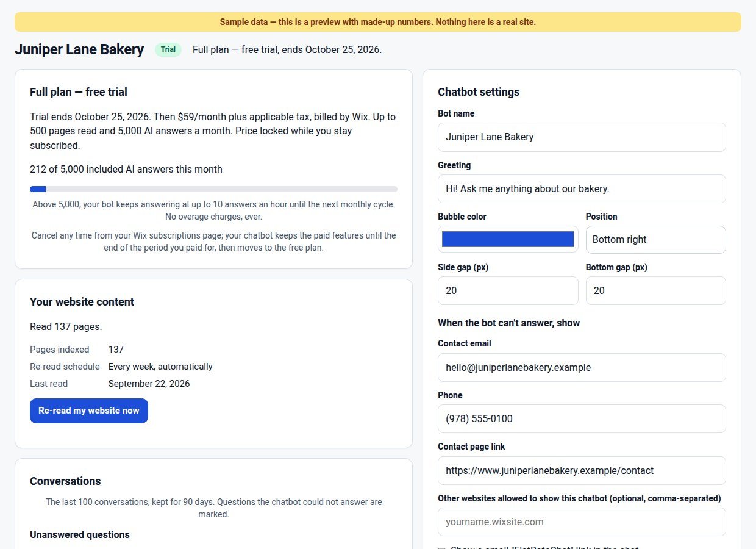
Task: Click the "Read 137 pages." text
Action: click(66, 327)
